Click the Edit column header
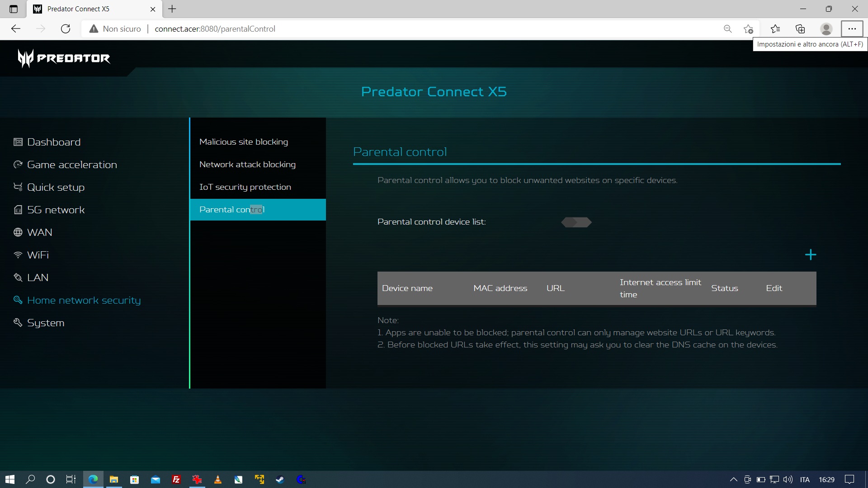 click(x=774, y=288)
